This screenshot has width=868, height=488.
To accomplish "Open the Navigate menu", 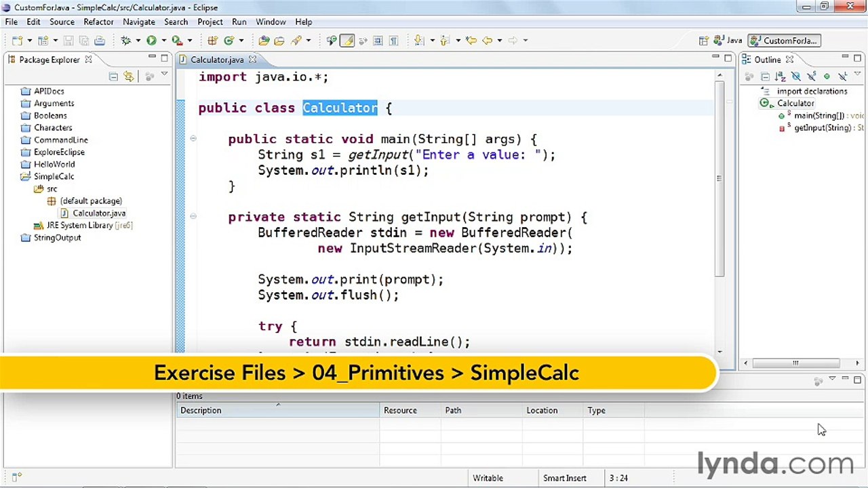I will click(139, 22).
